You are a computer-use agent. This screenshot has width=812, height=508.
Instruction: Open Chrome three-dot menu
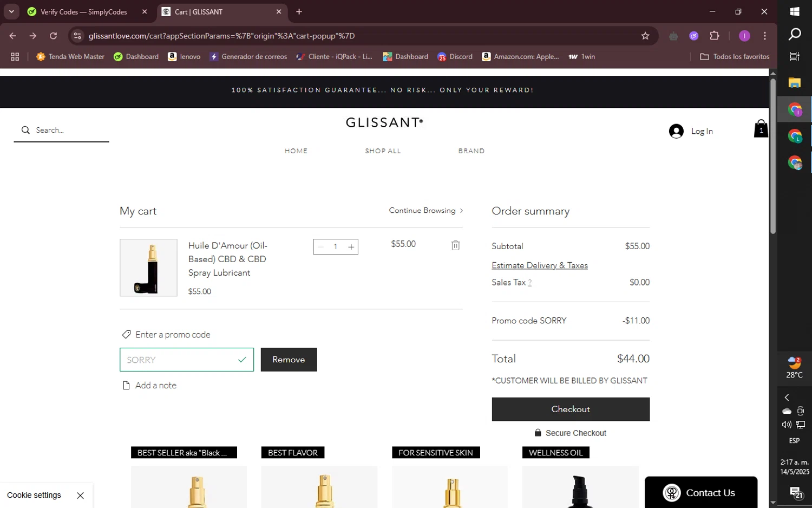tap(764, 36)
